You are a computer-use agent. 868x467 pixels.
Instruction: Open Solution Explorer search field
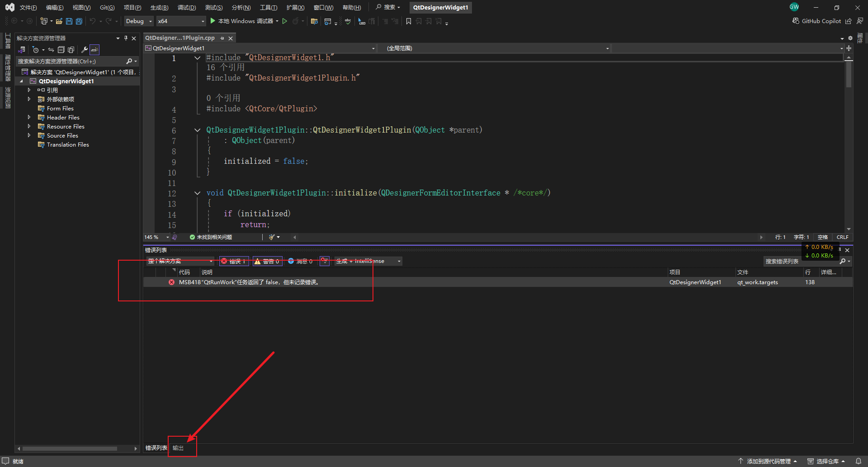(x=77, y=61)
